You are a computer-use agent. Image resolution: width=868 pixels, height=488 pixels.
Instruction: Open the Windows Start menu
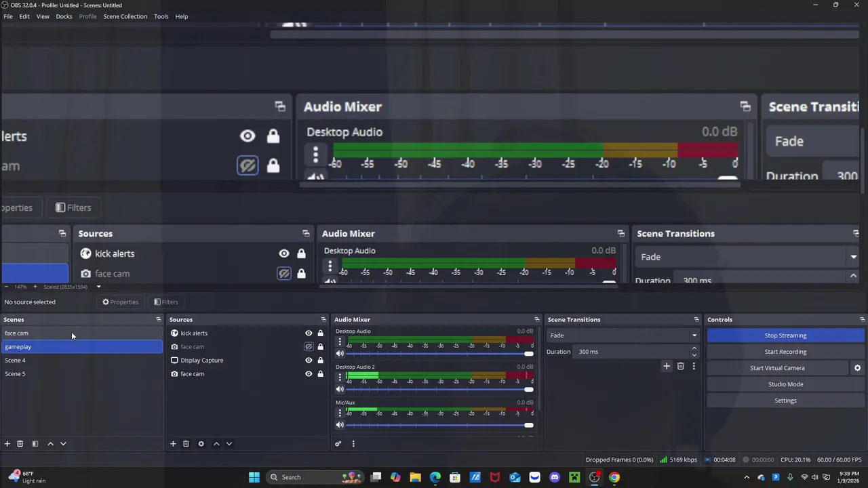[x=254, y=477]
